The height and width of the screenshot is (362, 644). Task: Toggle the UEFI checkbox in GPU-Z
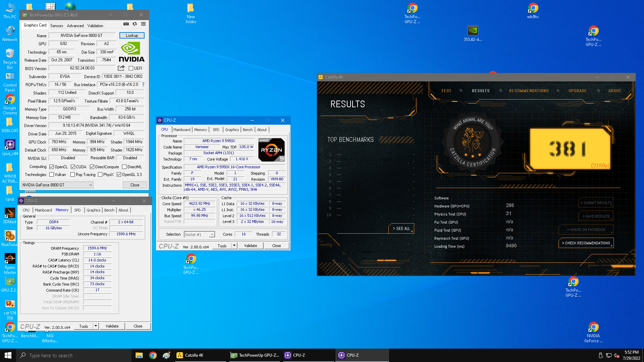click(x=131, y=68)
